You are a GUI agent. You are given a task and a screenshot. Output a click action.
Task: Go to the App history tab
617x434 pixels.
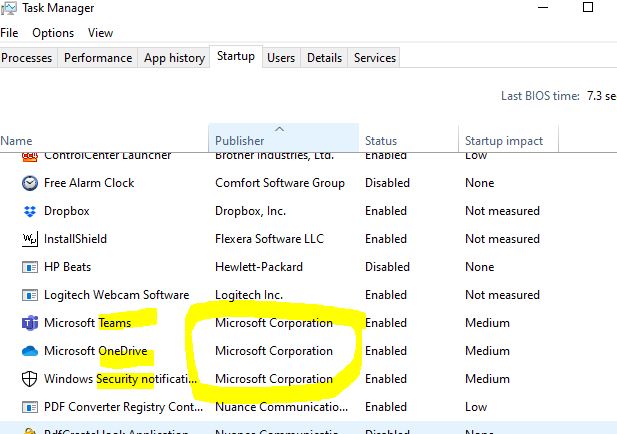(174, 58)
